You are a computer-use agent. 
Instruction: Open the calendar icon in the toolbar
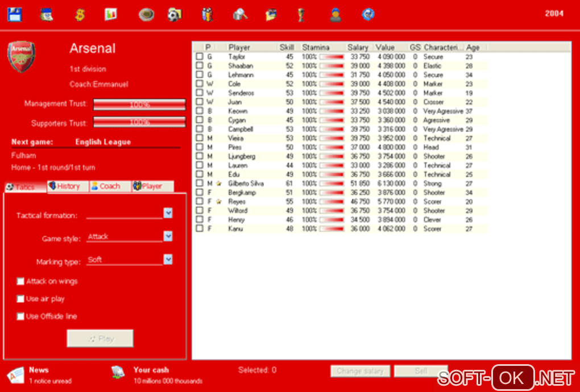[x=47, y=14]
